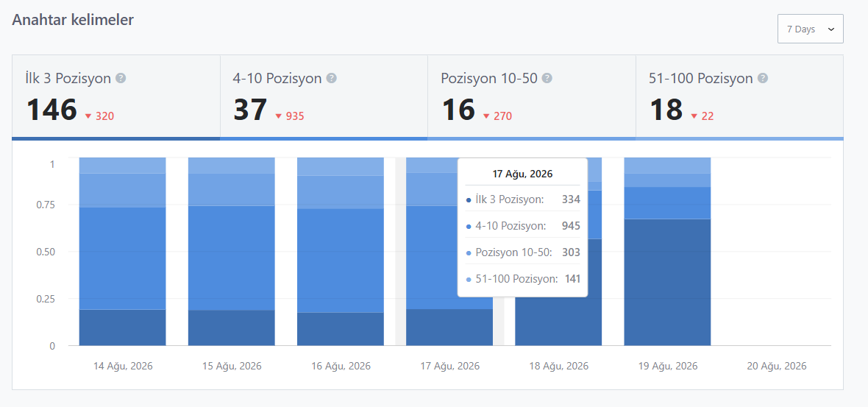The image size is (868, 407).
Task: Open help icon beside Pozisyon 10-50
Action: [x=547, y=79]
